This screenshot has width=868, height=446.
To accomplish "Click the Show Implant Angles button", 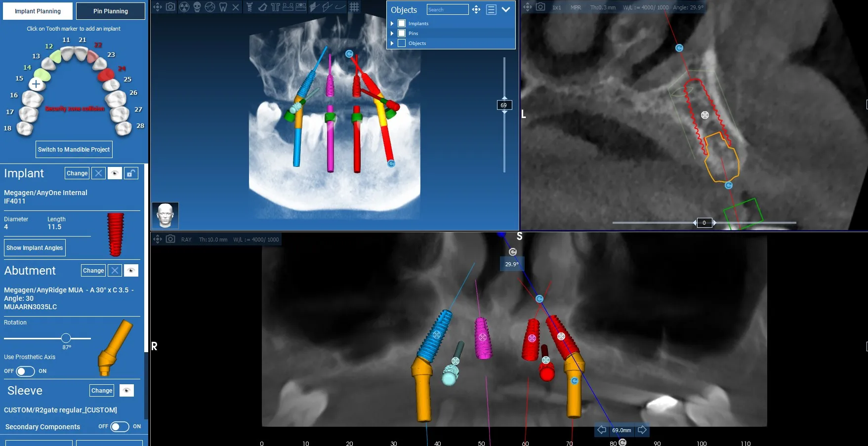I will pyautogui.click(x=35, y=248).
